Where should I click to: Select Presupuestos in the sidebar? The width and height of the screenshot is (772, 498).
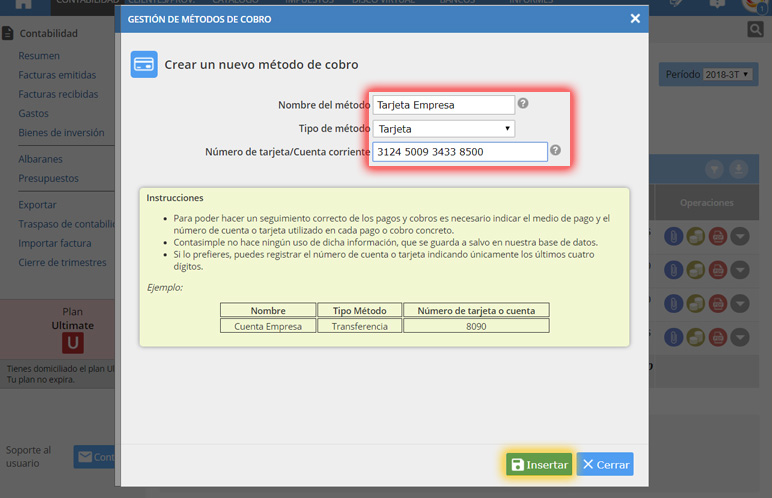point(48,178)
